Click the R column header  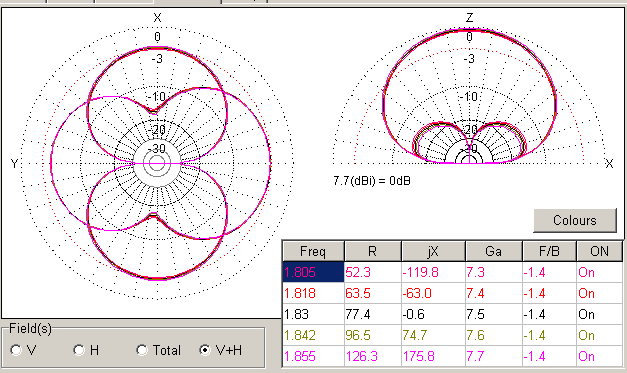tap(373, 251)
